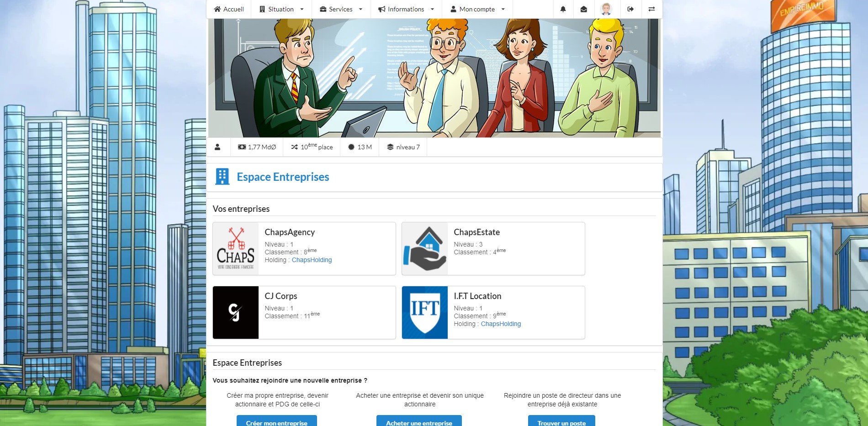Click the Espace Entreprises page title
Screen dimensions: 868x426
(x=283, y=177)
